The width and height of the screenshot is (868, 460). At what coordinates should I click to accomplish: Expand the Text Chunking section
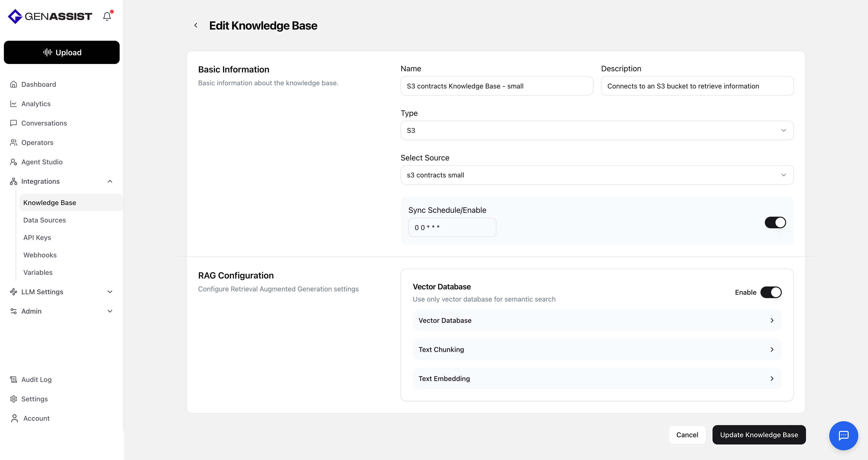pyautogui.click(x=597, y=349)
